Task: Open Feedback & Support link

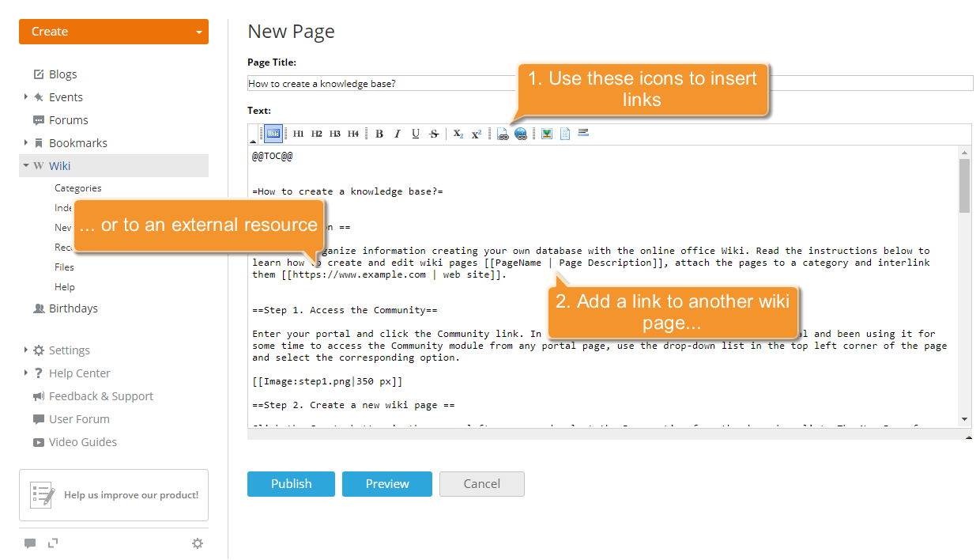Action: 101,396
